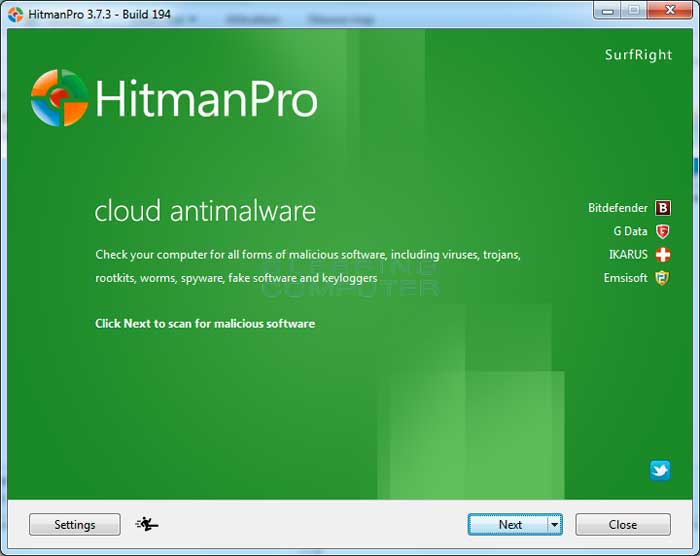
Task: Click the 'Check your computer for all forms' description
Action: [x=308, y=266]
